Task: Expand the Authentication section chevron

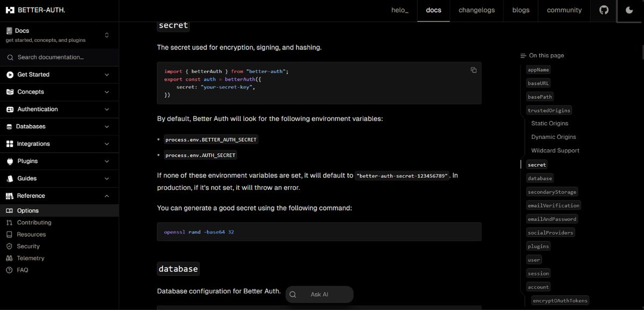Action: pyautogui.click(x=107, y=109)
